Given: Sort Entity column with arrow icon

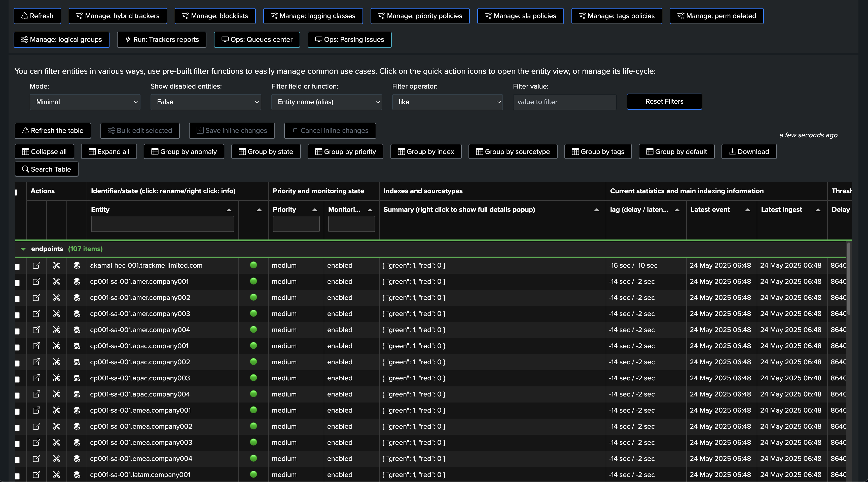Looking at the screenshot, I should click(229, 210).
